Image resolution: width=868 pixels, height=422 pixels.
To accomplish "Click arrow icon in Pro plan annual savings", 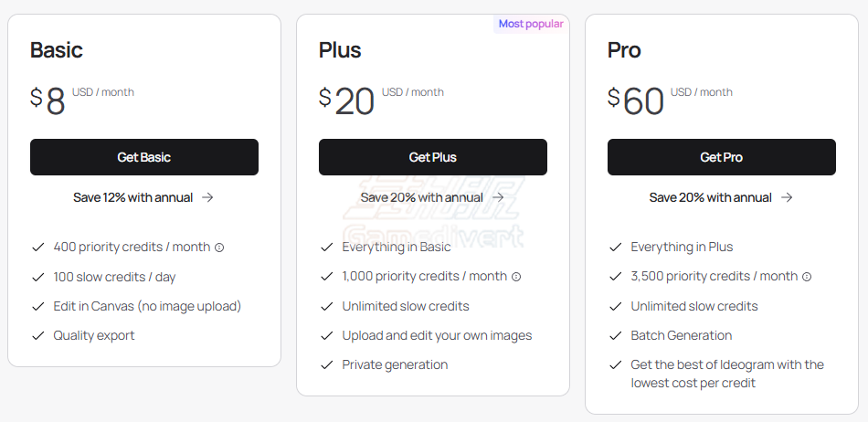I will point(787,197).
